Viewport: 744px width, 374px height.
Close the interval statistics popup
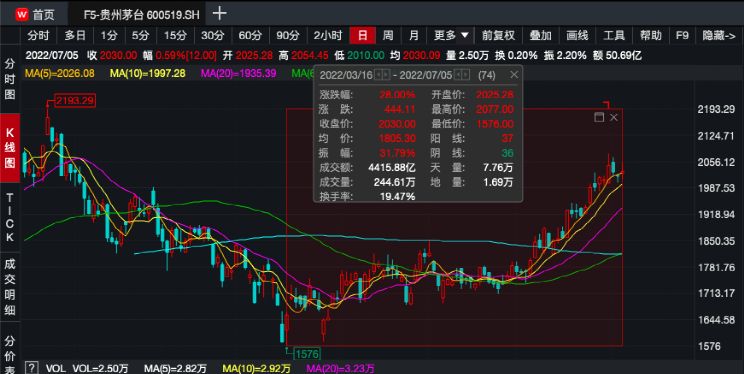(x=514, y=75)
